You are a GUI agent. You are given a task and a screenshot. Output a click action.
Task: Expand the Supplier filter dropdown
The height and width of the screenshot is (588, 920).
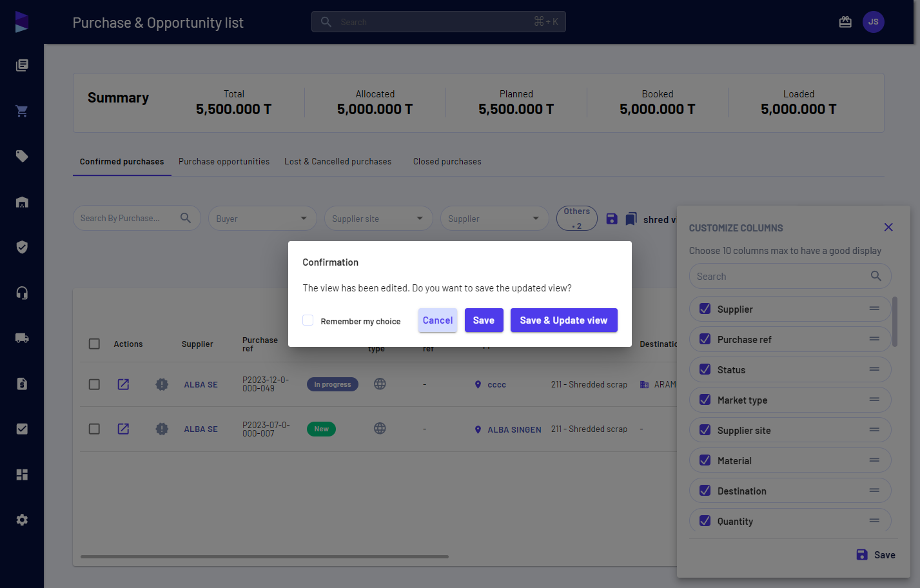coord(494,219)
